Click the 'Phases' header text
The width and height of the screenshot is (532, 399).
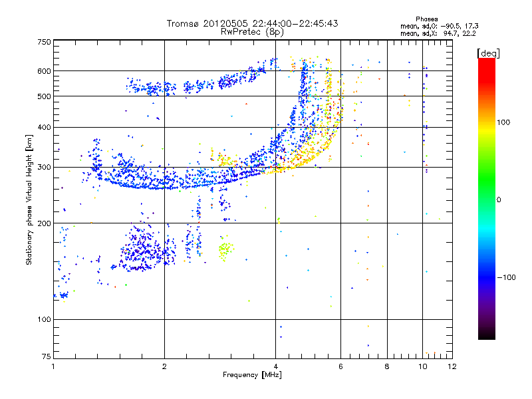(x=427, y=19)
